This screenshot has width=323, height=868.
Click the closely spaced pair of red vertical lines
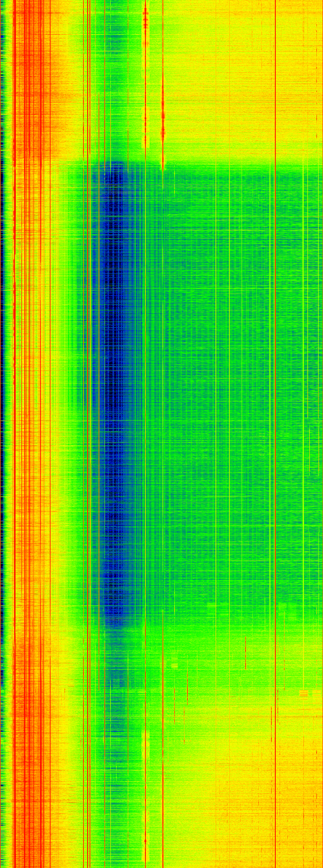click(89, 337)
